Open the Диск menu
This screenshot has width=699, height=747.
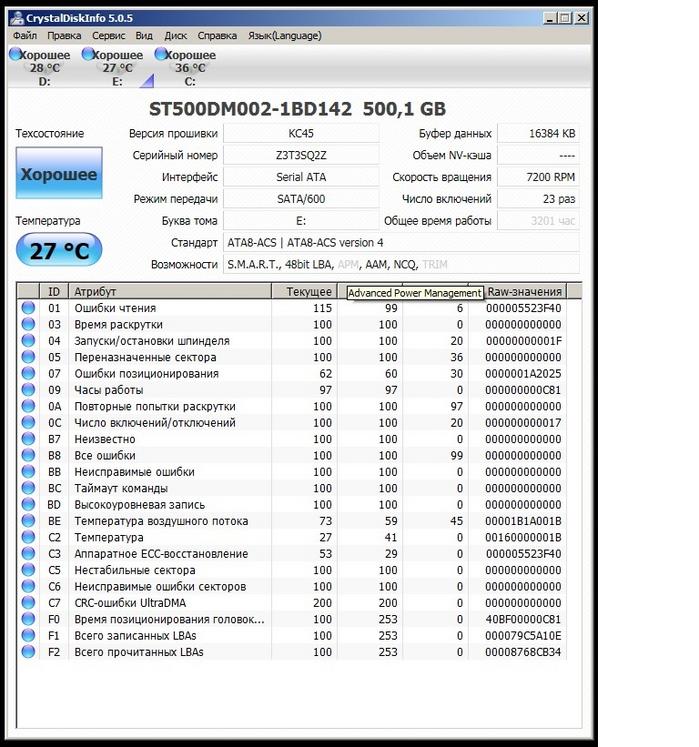(x=175, y=36)
